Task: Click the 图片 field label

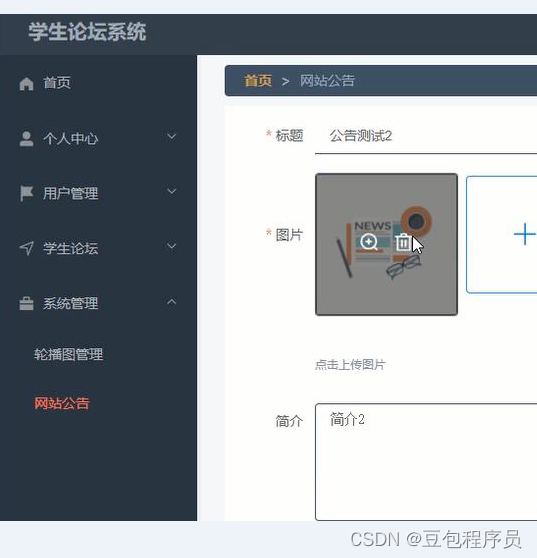Action: point(289,235)
